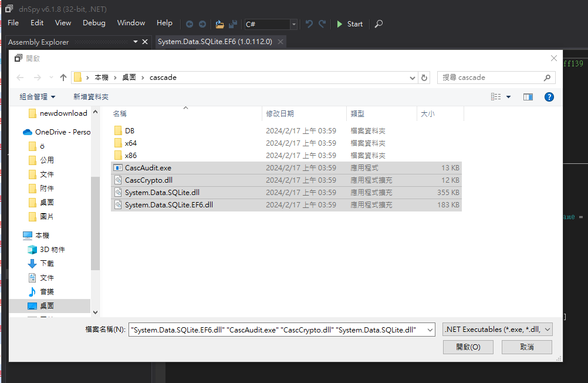588x383 pixels.
Task: Close System.Data.SQLite.EF6 document tab
Action: (280, 42)
